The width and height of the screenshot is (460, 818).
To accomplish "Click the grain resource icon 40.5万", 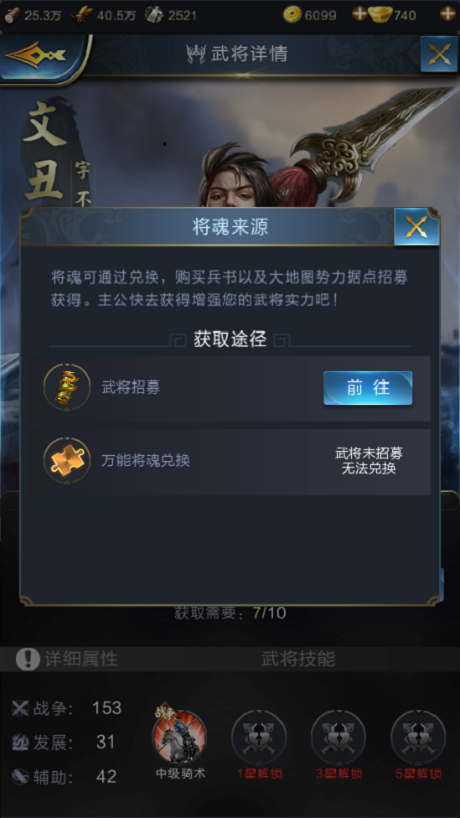I will click(82, 15).
